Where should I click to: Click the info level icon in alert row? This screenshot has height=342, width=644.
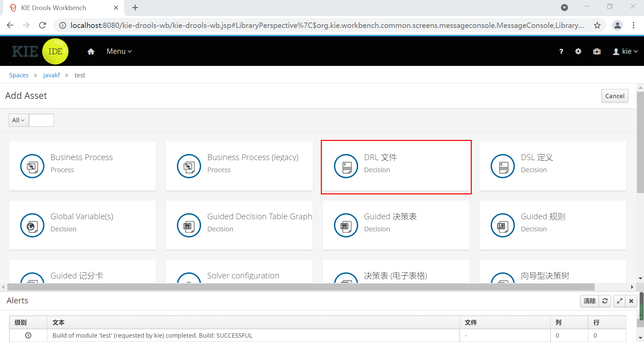pos(28,335)
